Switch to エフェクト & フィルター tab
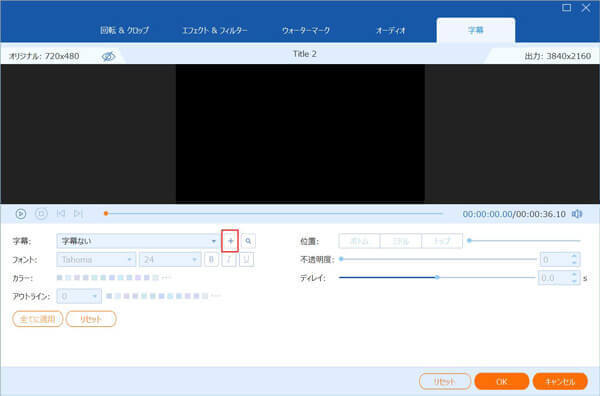The width and height of the screenshot is (600, 396). 215,30
